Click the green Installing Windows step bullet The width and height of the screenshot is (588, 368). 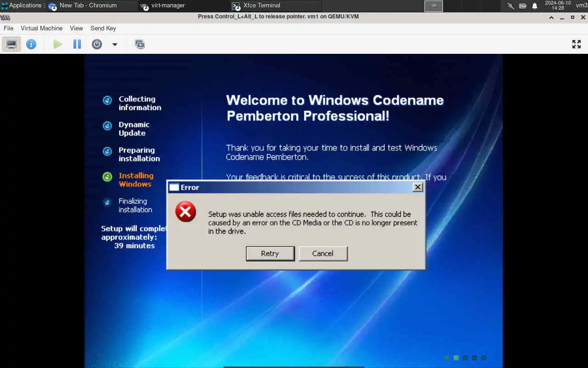coord(107,177)
